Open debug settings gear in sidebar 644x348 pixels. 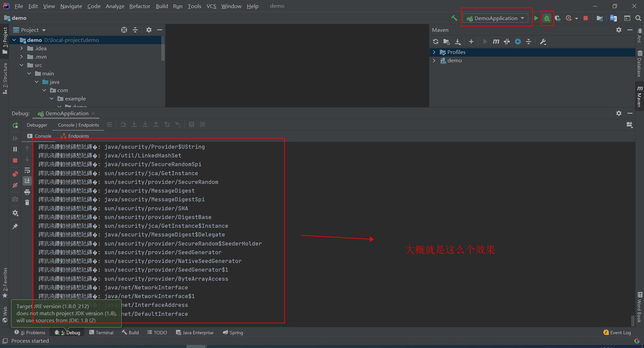tap(15, 213)
